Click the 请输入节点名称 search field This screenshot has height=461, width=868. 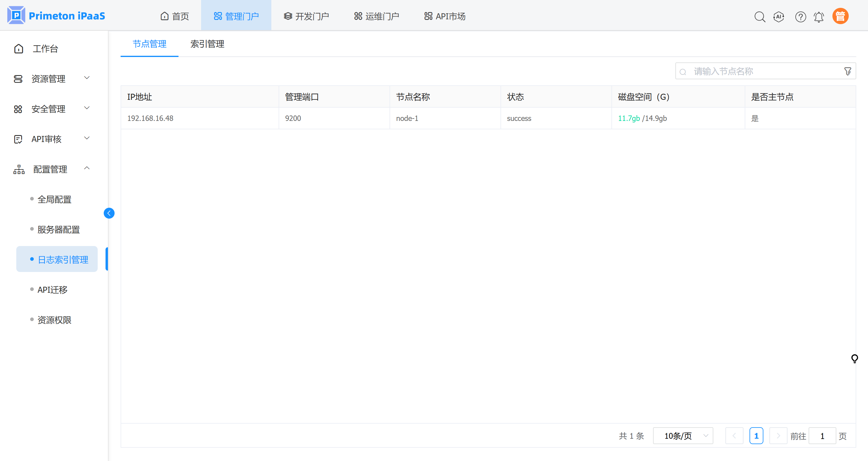762,71
